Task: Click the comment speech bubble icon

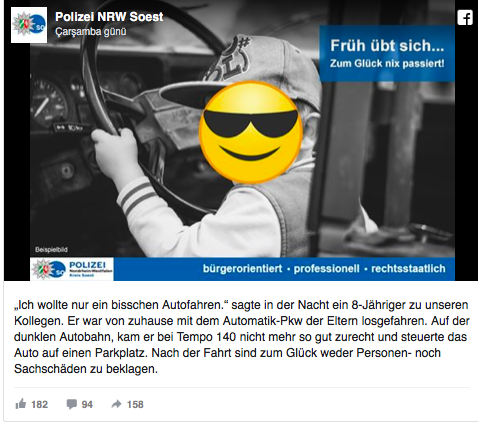Action: (x=71, y=404)
